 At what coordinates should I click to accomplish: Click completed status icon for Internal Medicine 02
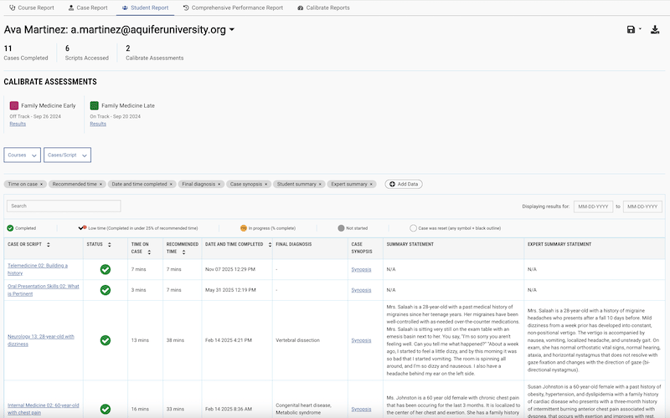click(x=105, y=409)
